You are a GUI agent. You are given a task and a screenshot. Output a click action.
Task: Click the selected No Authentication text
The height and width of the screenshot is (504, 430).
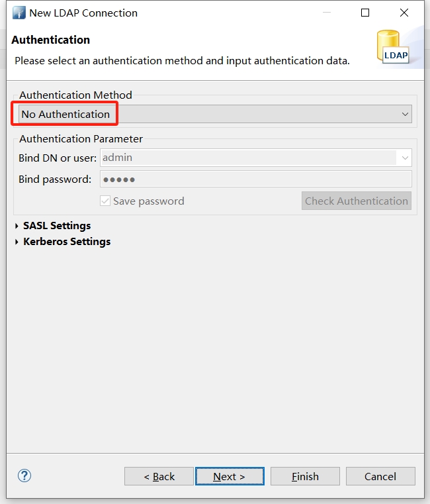[x=65, y=114]
